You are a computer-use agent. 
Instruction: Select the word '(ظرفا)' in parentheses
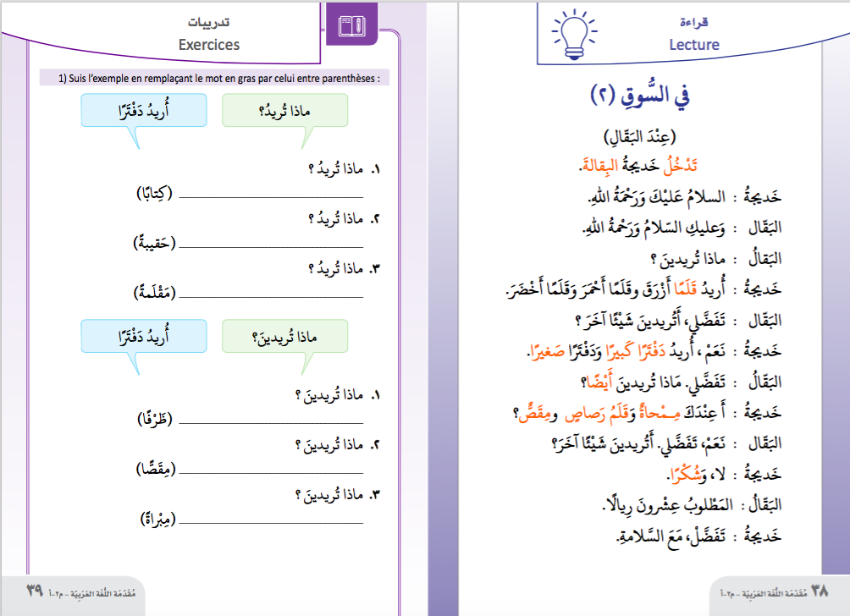coord(154,418)
